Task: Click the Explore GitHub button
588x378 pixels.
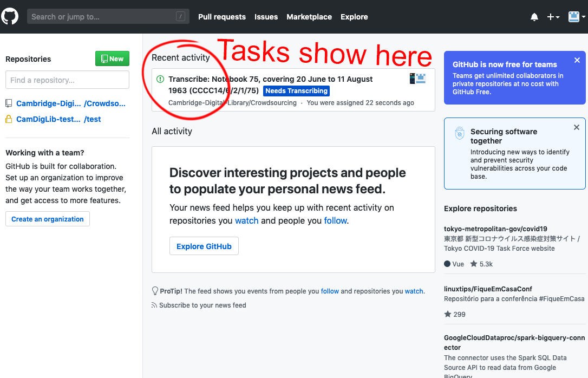Action: 204,246
